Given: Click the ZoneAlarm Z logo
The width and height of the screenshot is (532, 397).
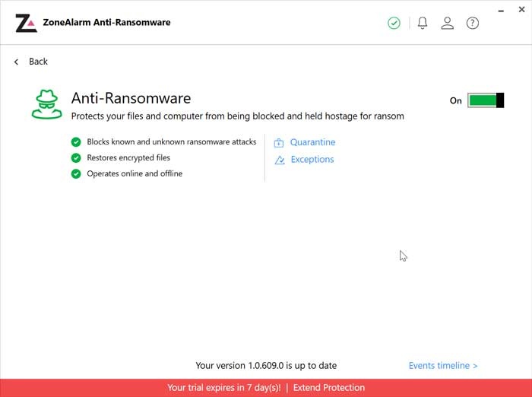Looking at the screenshot, I should [x=26, y=23].
